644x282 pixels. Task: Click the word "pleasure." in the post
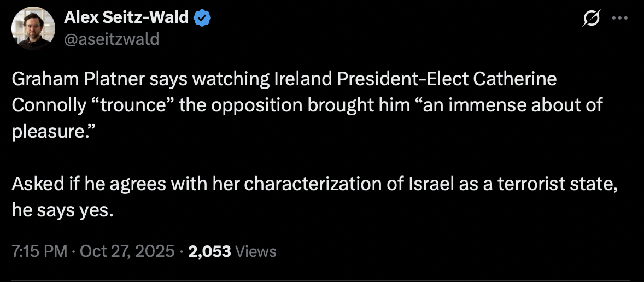click(50, 131)
